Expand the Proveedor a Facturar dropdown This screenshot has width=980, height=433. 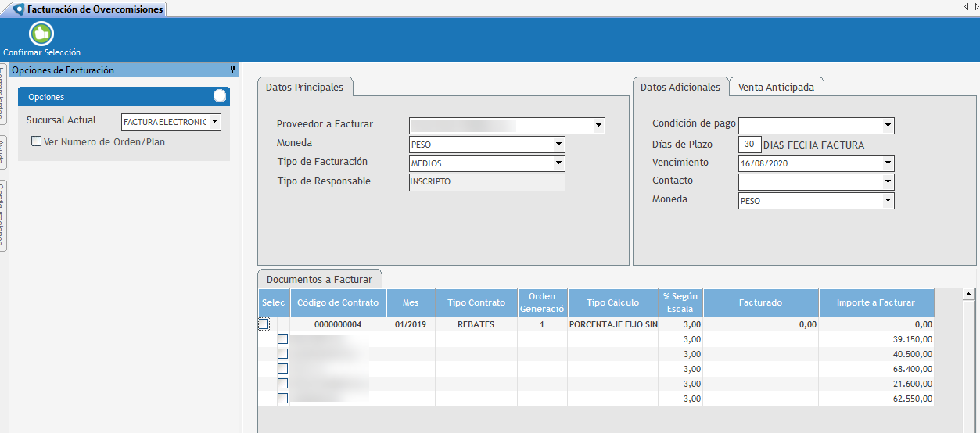(598, 125)
